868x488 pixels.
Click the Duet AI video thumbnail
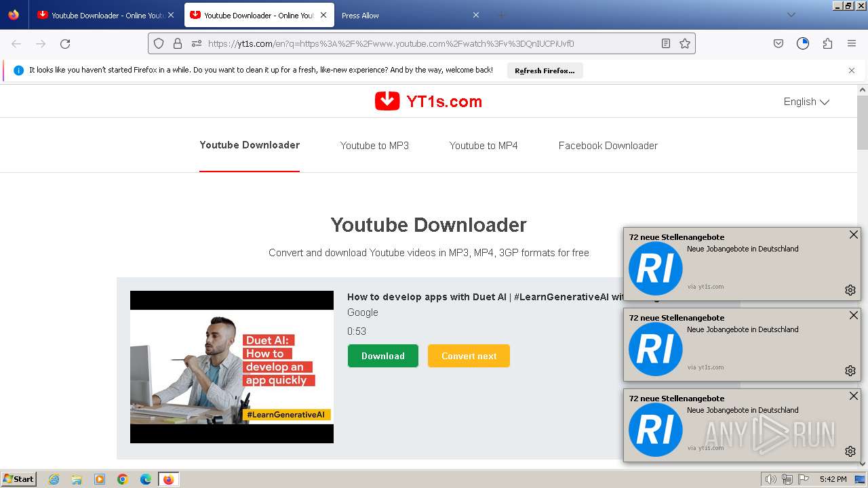(x=232, y=367)
